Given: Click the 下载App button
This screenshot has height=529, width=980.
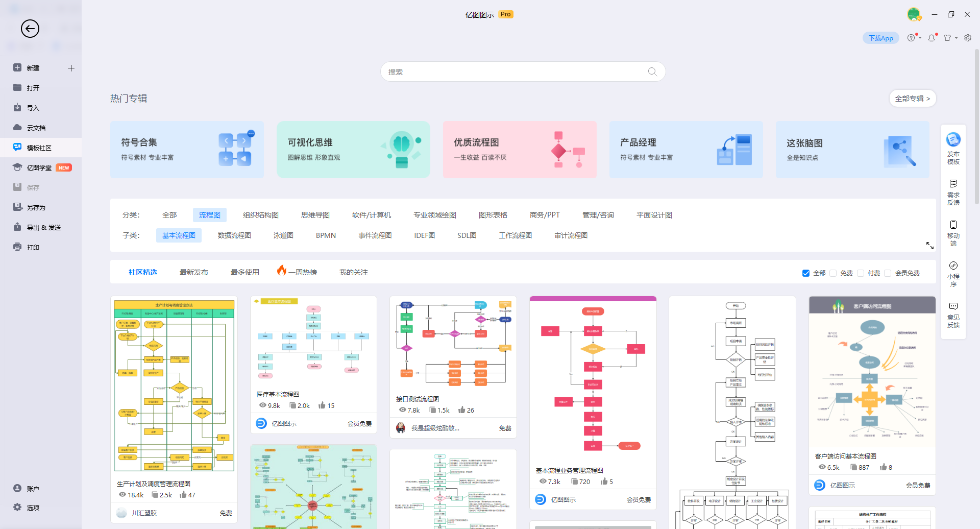Looking at the screenshot, I should 880,38.
